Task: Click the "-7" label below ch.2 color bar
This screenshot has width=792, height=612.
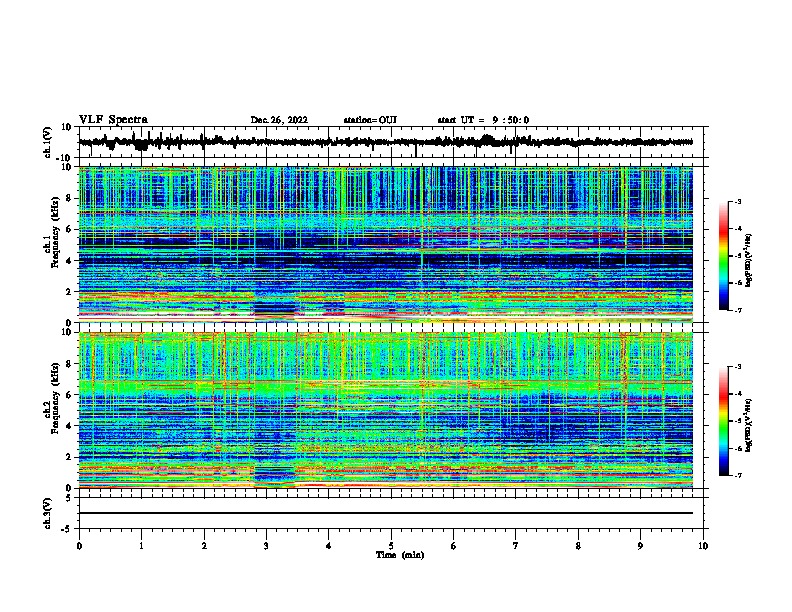Action: click(737, 476)
